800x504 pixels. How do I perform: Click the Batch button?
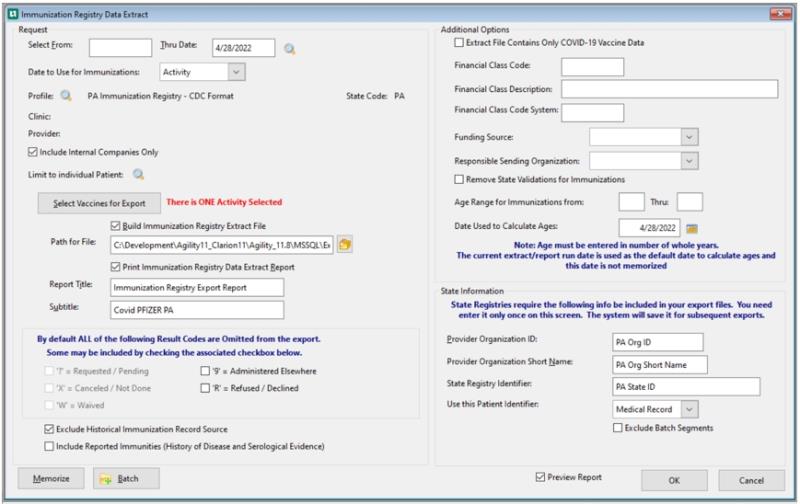tap(127, 478)
